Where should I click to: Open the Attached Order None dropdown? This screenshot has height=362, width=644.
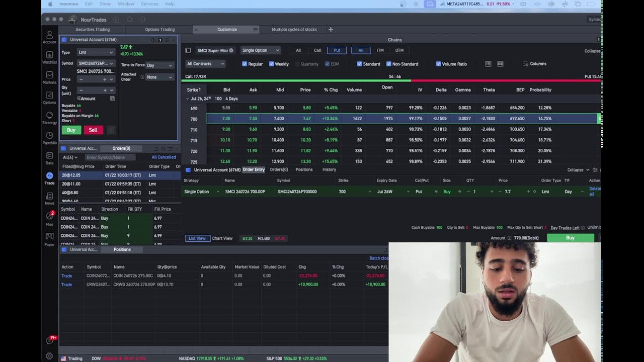pyautogui.click(x=160, y=77)
